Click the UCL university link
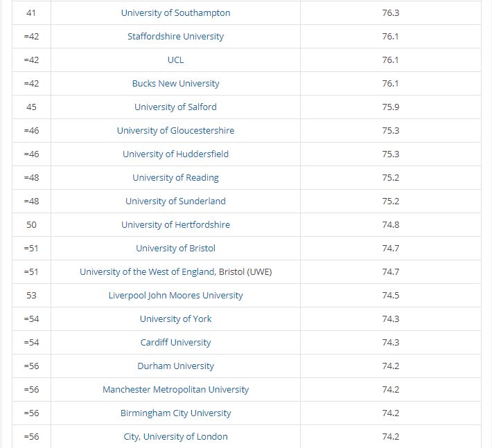The width and height of the screenshot is (492, 448). coord(175,60)
